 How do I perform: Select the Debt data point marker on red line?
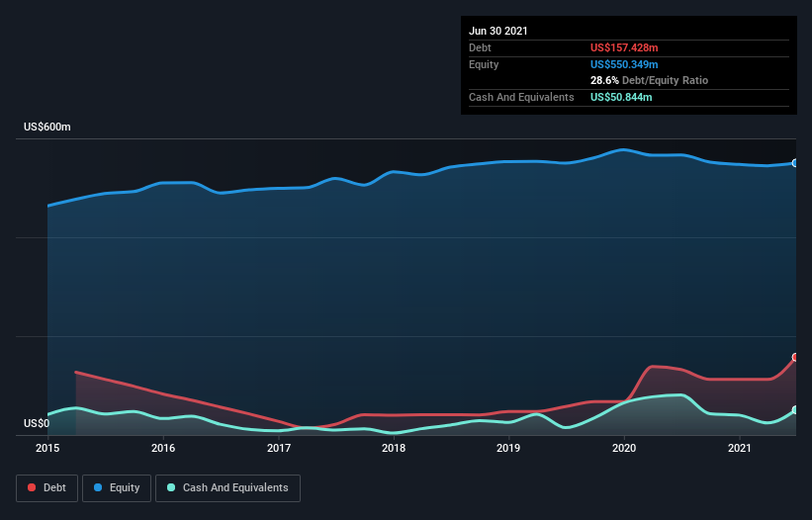click(x=795, y=357)
